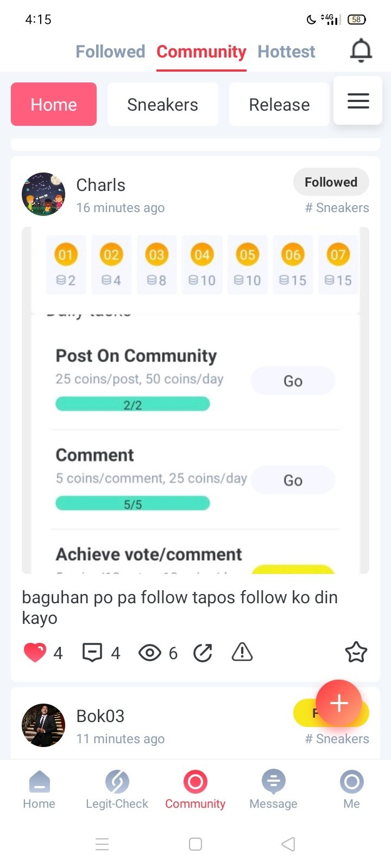Image resolution: width=391 pixels, height=868 pixels.
Task: Toggle the Followed button for Charls
Action: tap(331, 182)
